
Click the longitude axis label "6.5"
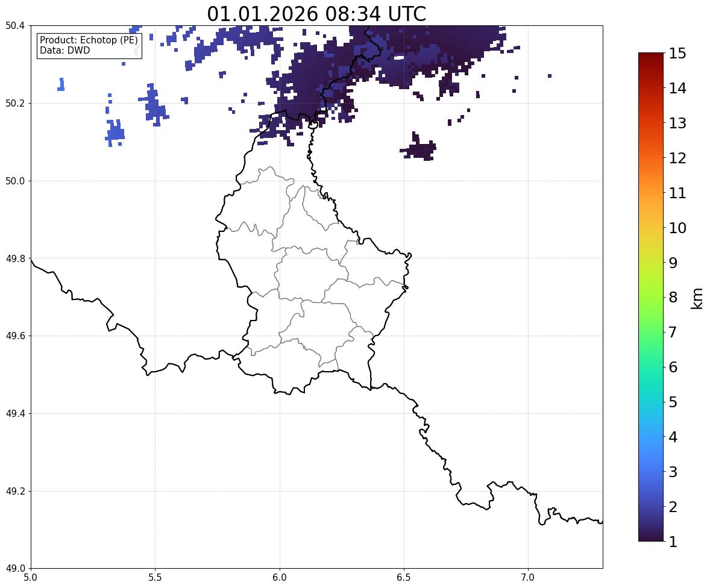(403, 578)
